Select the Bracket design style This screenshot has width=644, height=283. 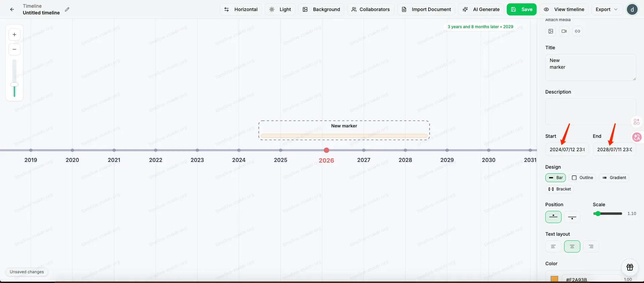point(559,189)
